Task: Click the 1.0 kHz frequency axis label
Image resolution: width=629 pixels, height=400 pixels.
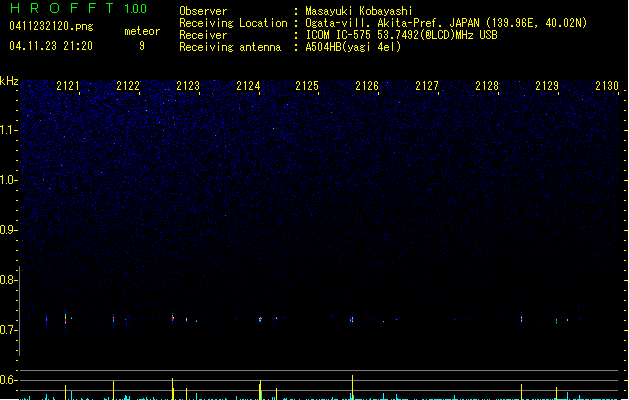Action: pos(8,180)
